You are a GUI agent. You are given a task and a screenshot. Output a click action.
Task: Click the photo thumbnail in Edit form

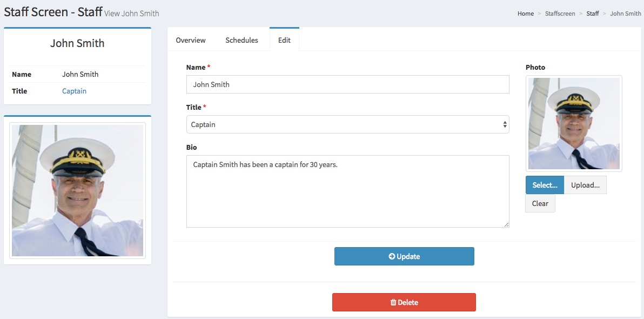[574, 123]
